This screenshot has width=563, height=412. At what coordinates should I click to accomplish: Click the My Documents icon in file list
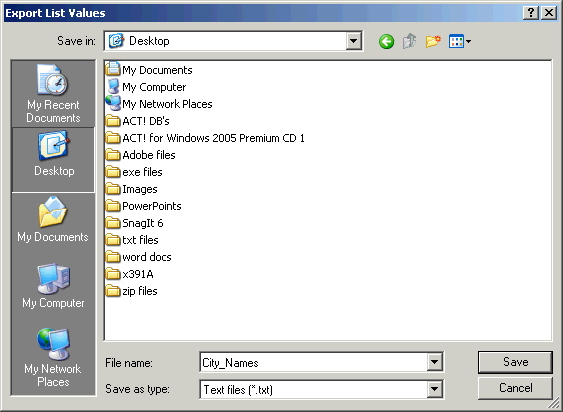point(113,69)
